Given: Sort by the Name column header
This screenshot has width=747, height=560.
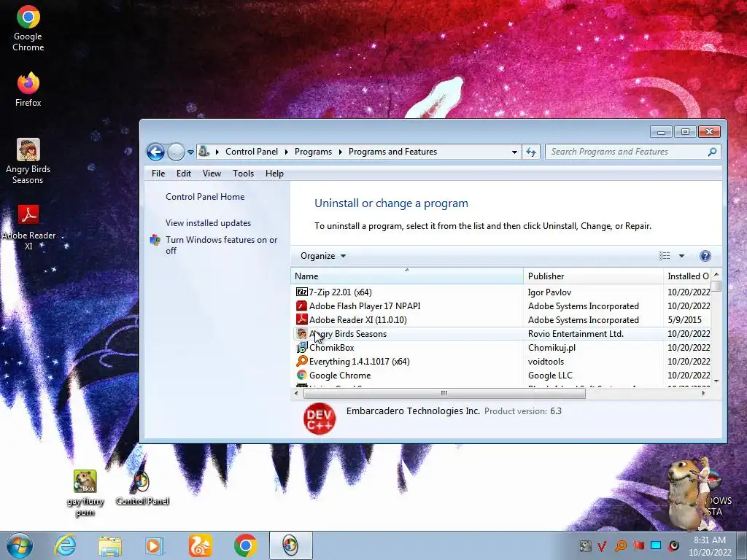Looking at the screenshot, I should pyautogui.click(x=407, y=276).
